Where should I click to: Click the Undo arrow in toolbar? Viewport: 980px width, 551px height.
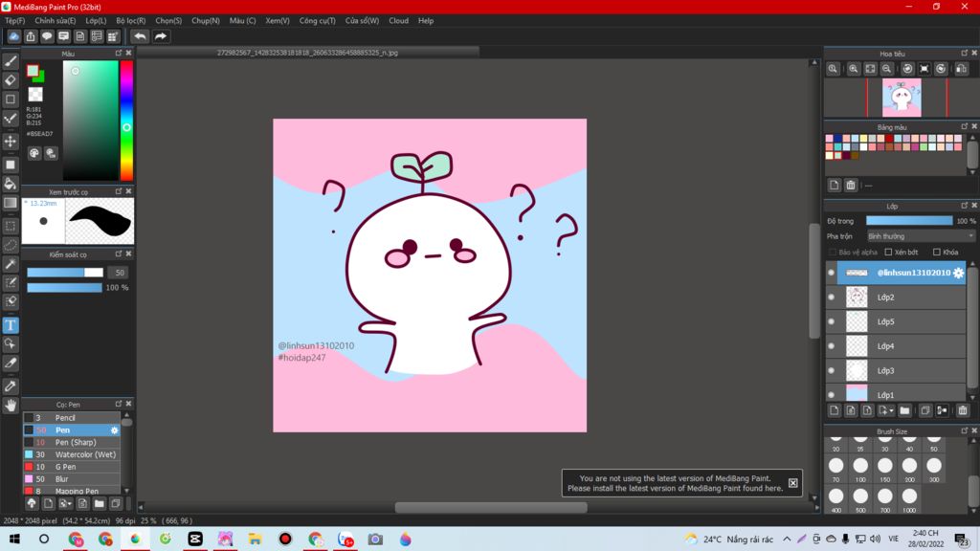click(x=140, y=36)
